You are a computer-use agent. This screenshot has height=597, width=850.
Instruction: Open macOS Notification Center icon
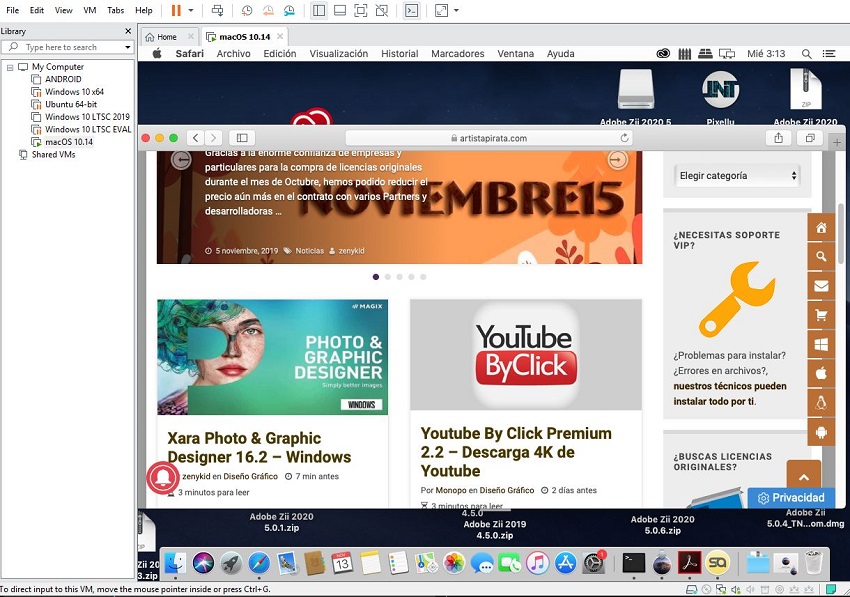(x=828, y=54)
